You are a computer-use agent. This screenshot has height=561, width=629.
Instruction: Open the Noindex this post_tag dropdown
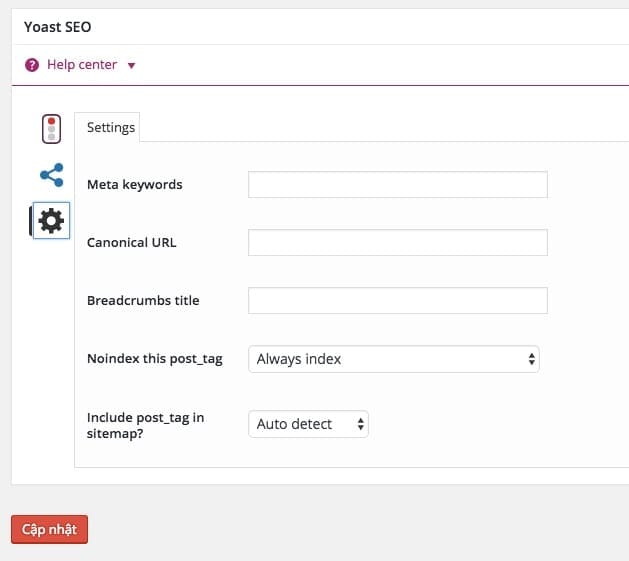[394, 359]
